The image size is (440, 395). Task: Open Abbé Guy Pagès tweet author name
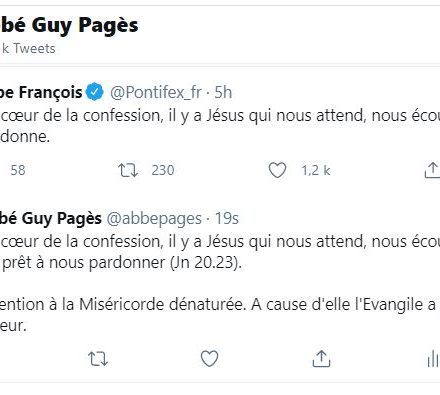pyautogui.click(x=51, y=219)
